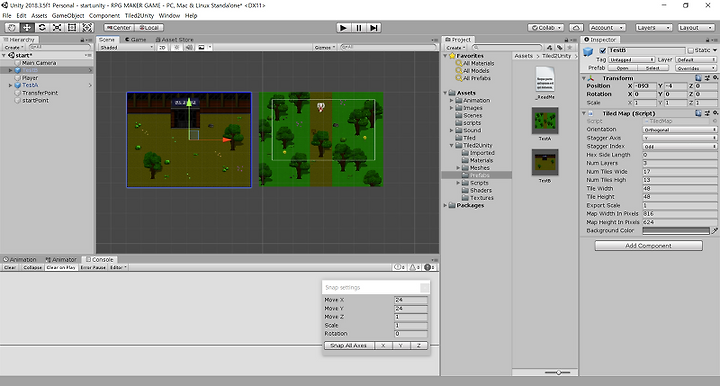Open Tiled Map script help icon
This screenshot has height=386, width=720.
698,113
